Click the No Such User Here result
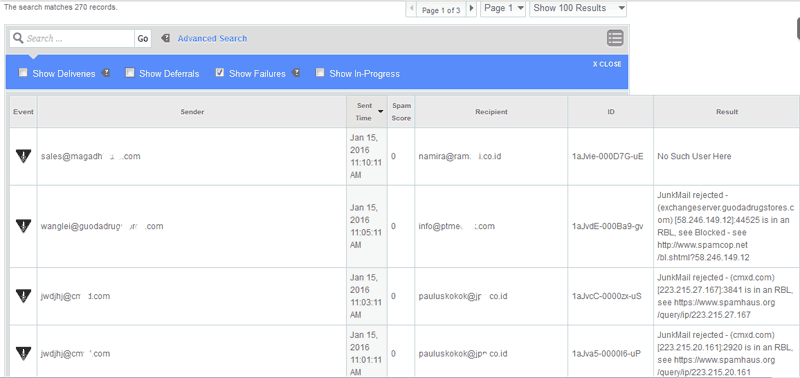This screenshot has height=378, width=800. click(x=694, y=157)
